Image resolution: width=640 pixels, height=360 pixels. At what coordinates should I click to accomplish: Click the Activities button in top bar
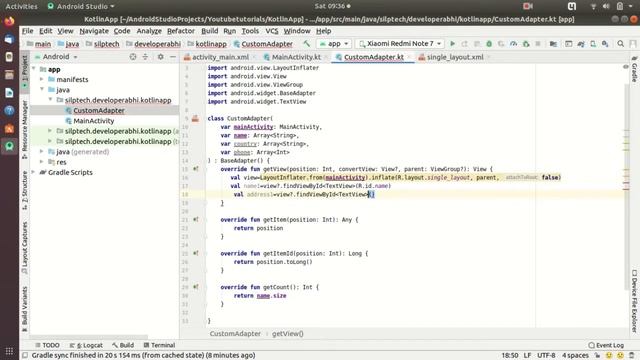(x=21, y=6)
